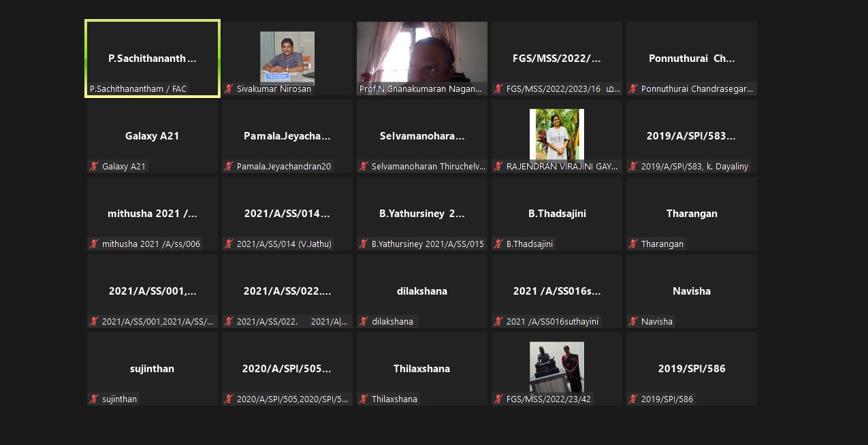868x445 pixels.
Task: Select profile photo of FGS/MSS/2022/23/42
Action: 557,367
